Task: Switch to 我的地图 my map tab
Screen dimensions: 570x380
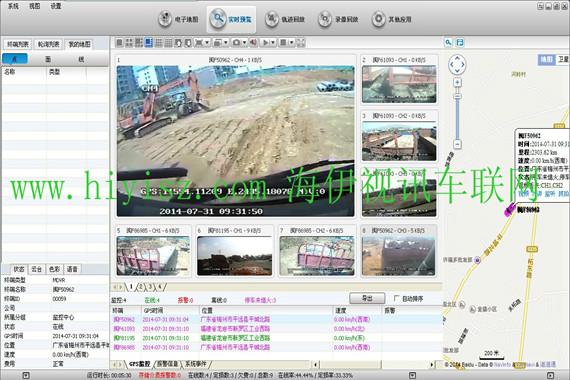Action: pos(79,44)
